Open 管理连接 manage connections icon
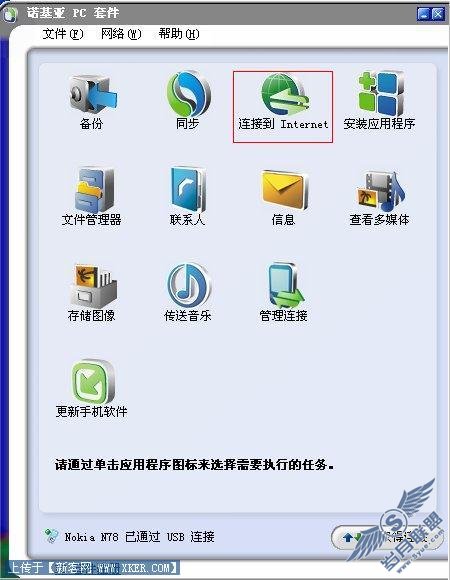This screenshot has height=580, width=450. click(284, 286)
